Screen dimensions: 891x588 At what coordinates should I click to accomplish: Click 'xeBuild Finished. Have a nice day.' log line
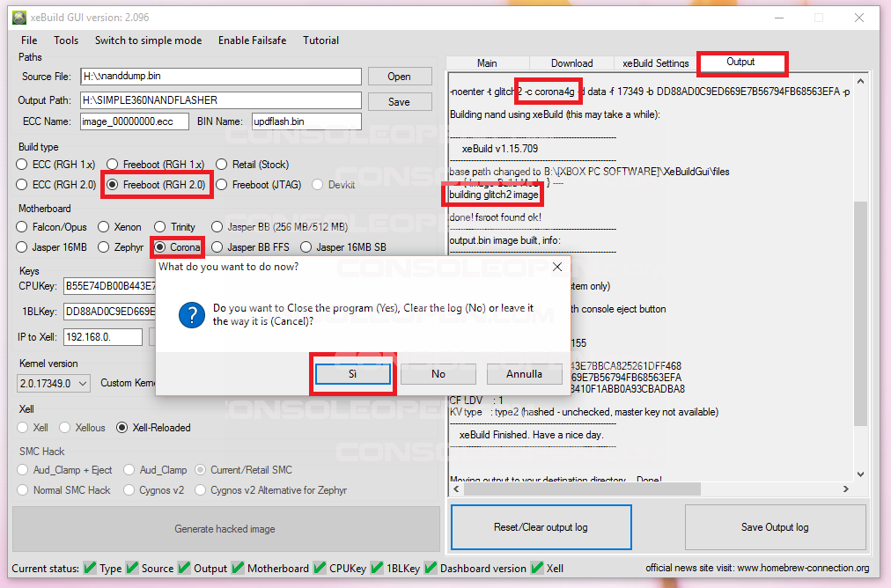point(531,435)
